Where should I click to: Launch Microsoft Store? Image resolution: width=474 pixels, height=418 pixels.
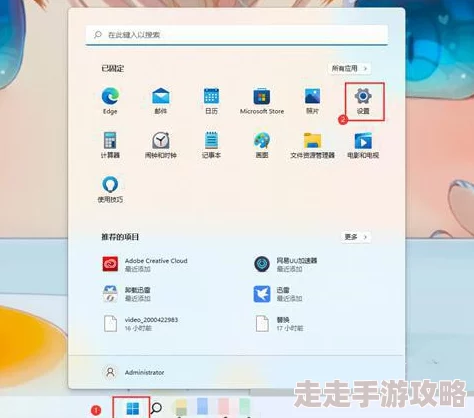click(x=262, y=101)
